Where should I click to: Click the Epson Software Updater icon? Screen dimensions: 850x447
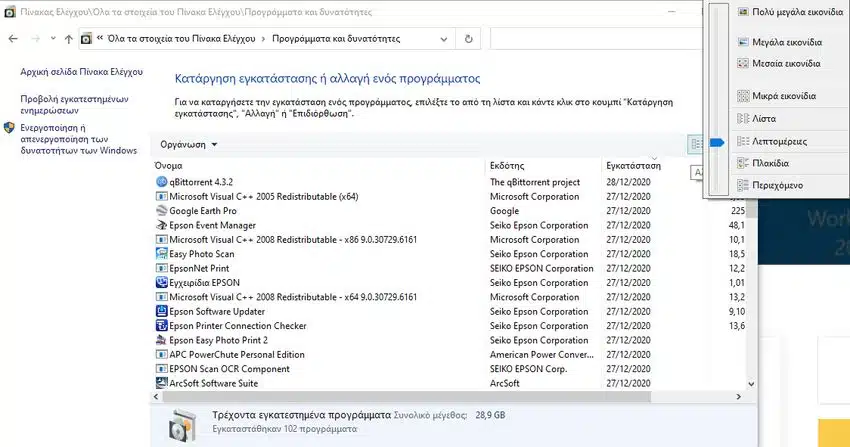162,311
